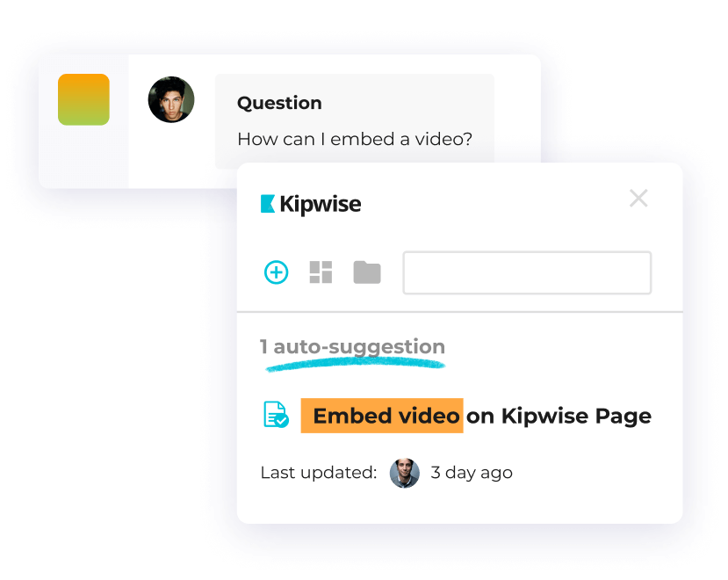Select the "How can I embed a video?" text

(x=355, y=139)
